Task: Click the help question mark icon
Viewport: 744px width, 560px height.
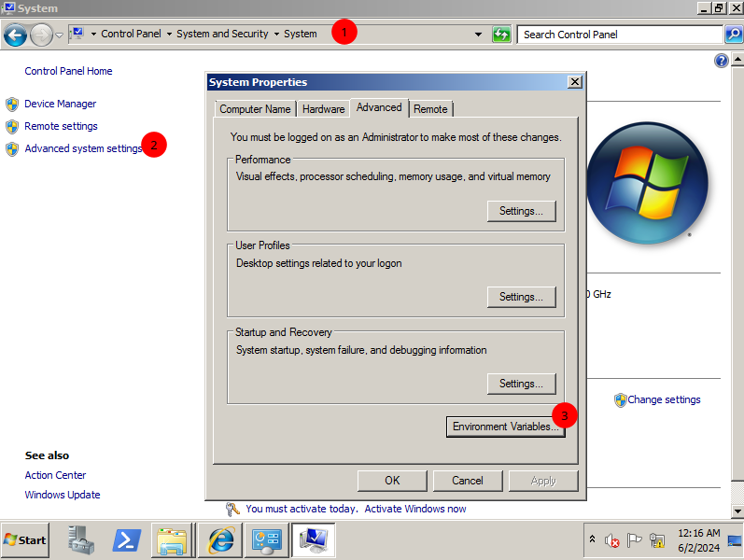Action: tap(721, 61)
